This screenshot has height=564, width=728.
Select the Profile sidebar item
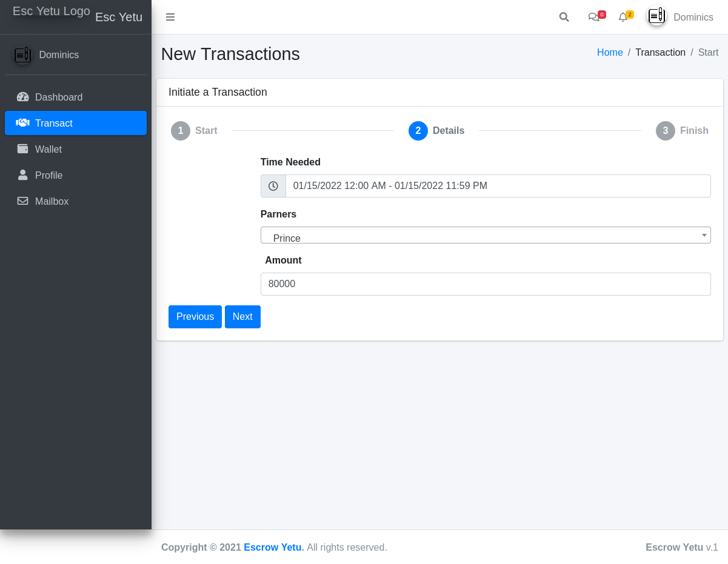click(48, 175)
